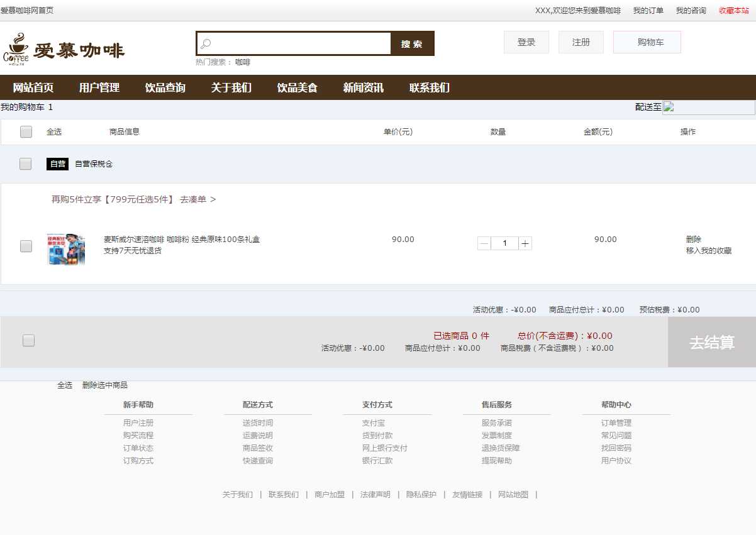Open the 配送至 delivery region selector
This screenshot has width=756, height=535.
(x=709, y=108)
